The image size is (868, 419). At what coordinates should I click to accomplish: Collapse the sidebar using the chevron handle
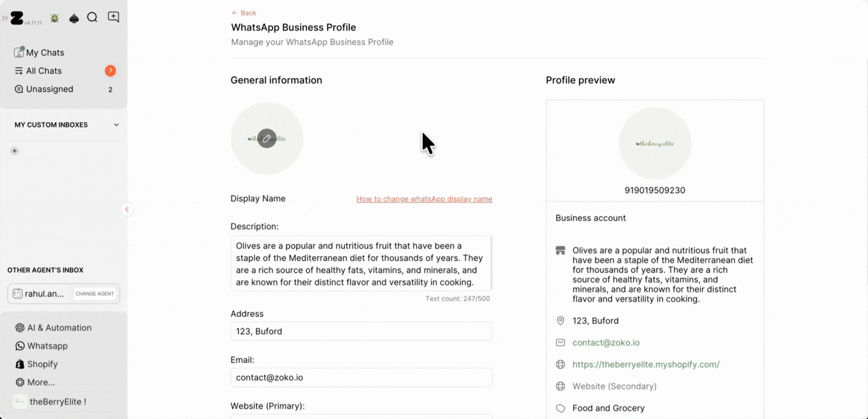click(x=127, y=209)
